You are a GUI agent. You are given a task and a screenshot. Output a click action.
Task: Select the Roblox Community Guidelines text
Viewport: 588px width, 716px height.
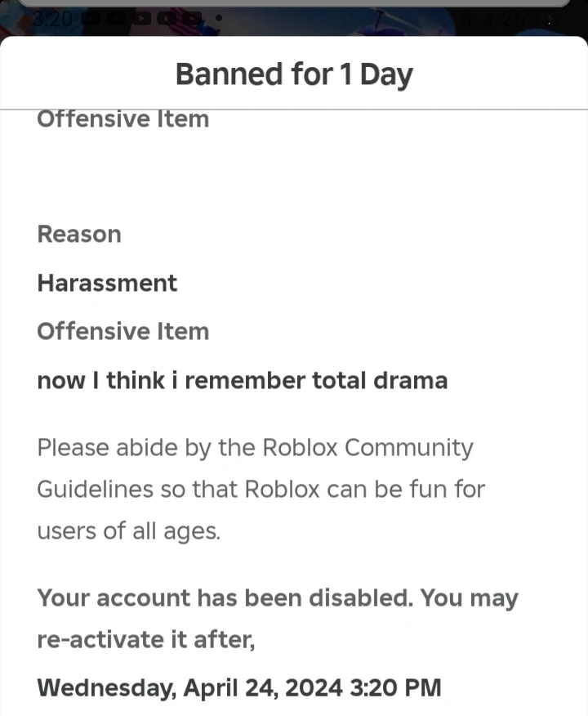[x=261, y=489]
